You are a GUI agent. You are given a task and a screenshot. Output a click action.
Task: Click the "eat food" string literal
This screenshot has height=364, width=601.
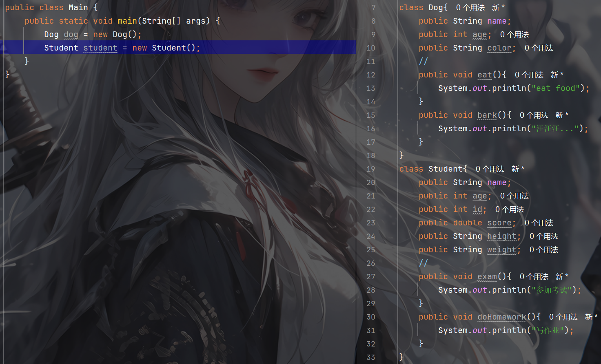coord(556,88)
